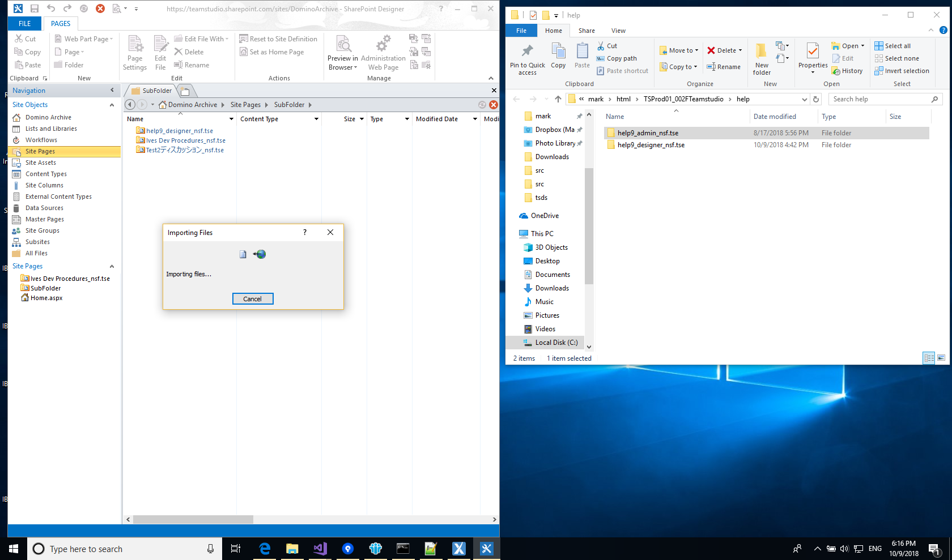Select OneDrive in File Explorer navigation
The height and width of the screenshot is (560, 952).
pyautogui.click(x=545, y=216)
